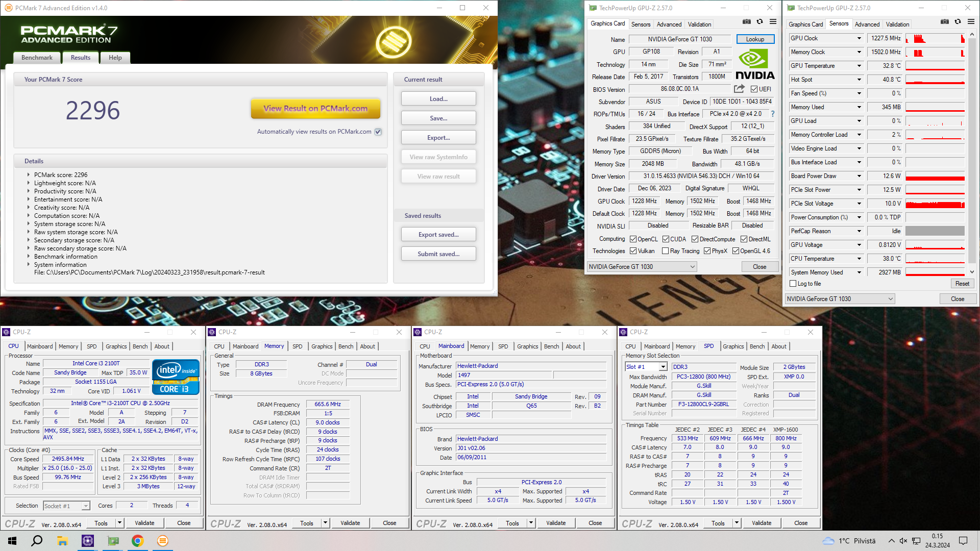Click the muted volume tray icon
Image resolution: width=980 pixels, height=551 pixels.
(x=903, y=541)
